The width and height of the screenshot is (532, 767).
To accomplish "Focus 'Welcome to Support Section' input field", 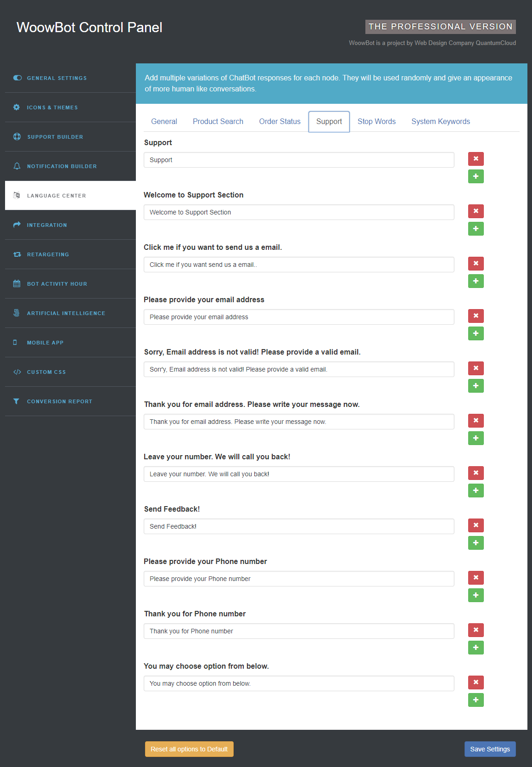I will (x=299, y=212).
